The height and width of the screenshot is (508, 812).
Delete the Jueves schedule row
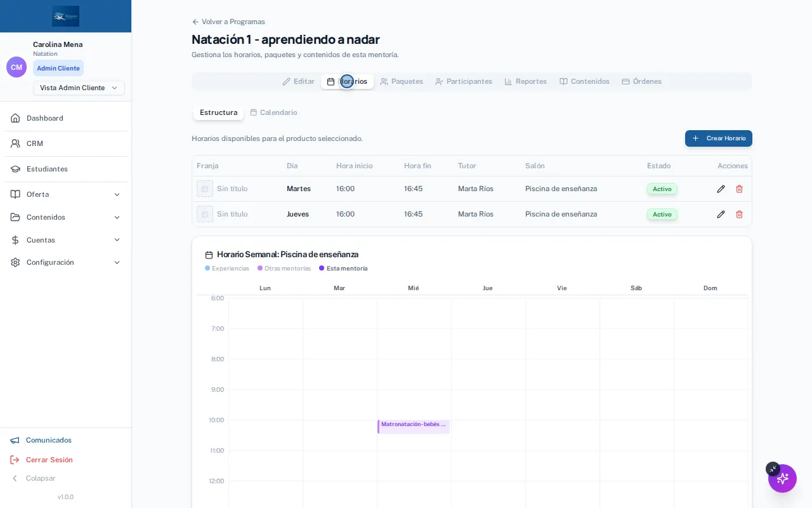click(739, 214)
